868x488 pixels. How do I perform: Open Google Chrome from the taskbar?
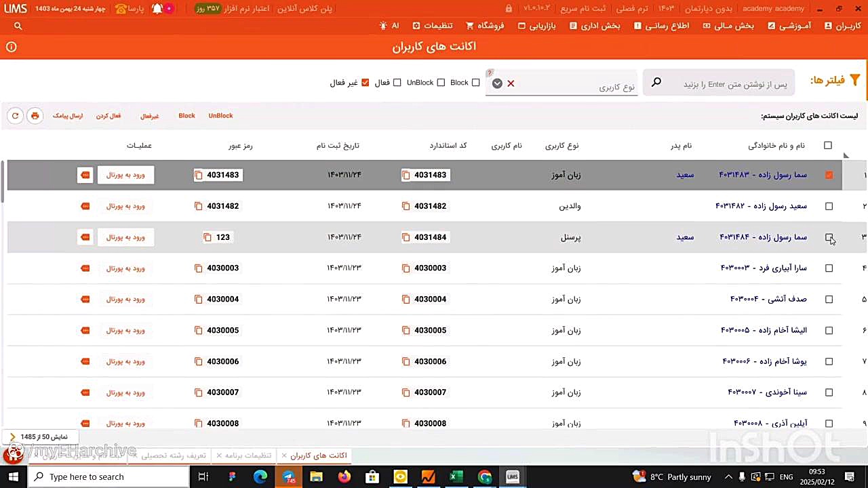tap(484, 477)
